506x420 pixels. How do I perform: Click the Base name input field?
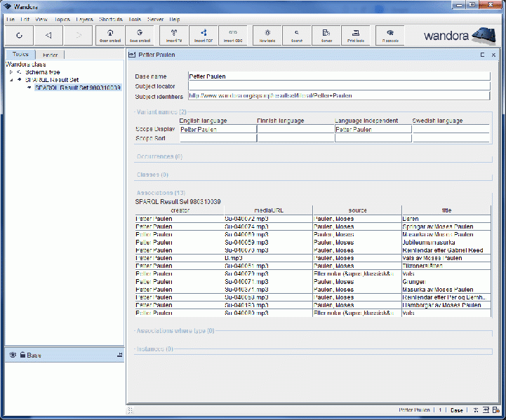[338, 76]
